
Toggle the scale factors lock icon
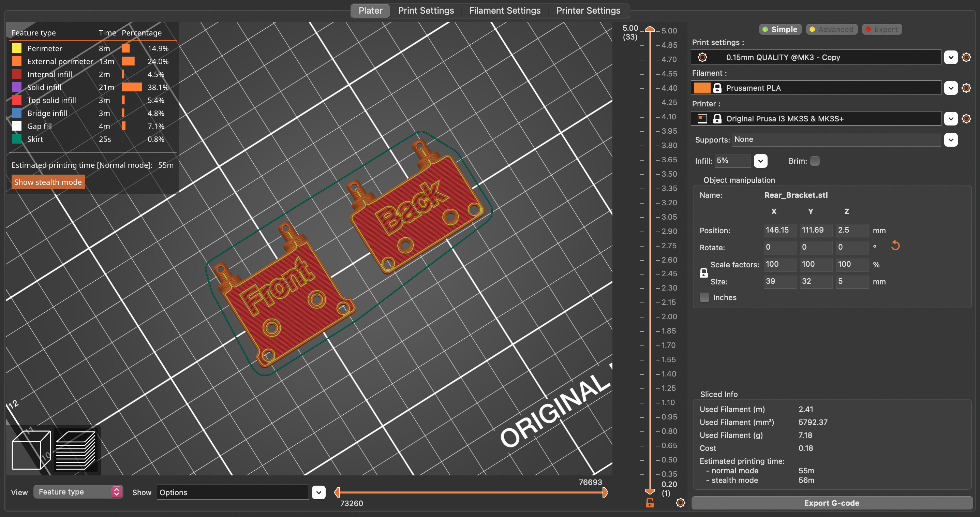[703, 273]
